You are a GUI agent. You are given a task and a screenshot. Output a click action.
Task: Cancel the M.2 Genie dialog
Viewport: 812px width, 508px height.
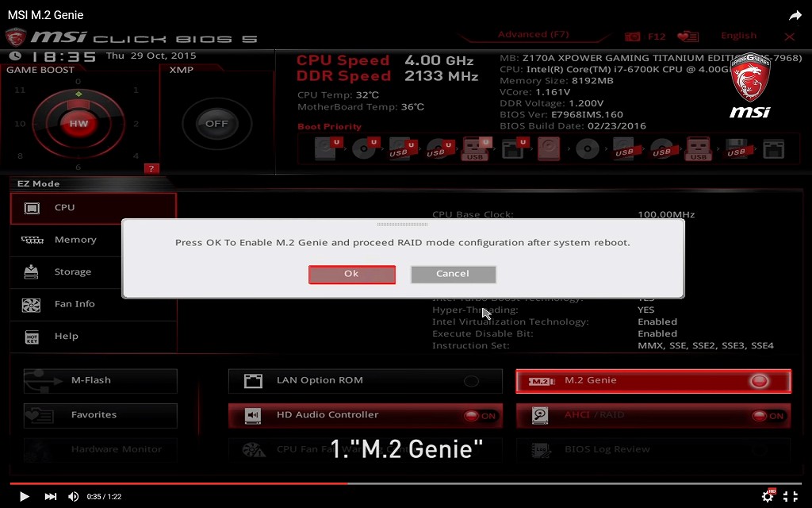coord(453,274)
